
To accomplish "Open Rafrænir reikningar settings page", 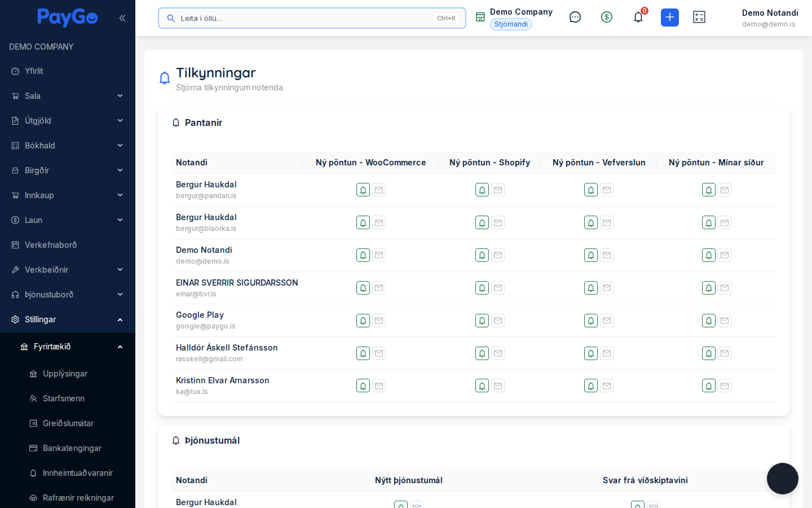I will (x=68, y=498).
